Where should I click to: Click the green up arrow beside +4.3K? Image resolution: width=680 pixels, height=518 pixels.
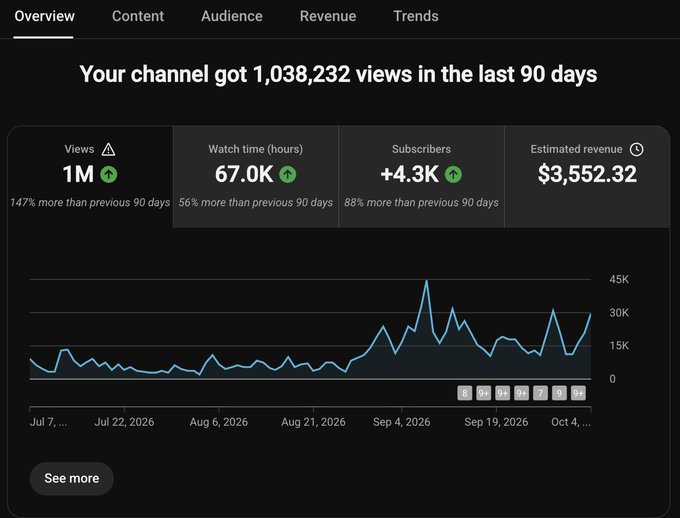[453, 174]
